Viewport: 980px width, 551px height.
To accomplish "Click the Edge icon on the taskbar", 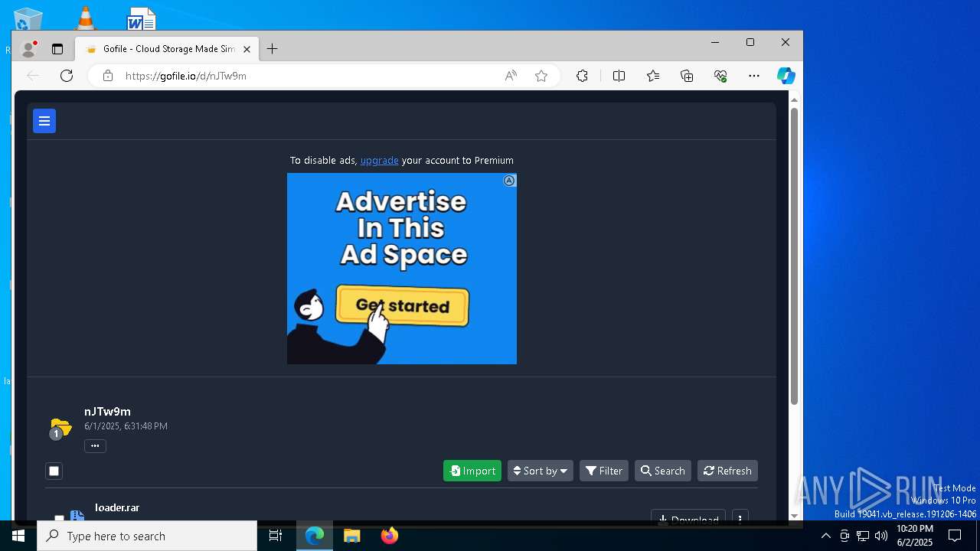I will point(315,536).
